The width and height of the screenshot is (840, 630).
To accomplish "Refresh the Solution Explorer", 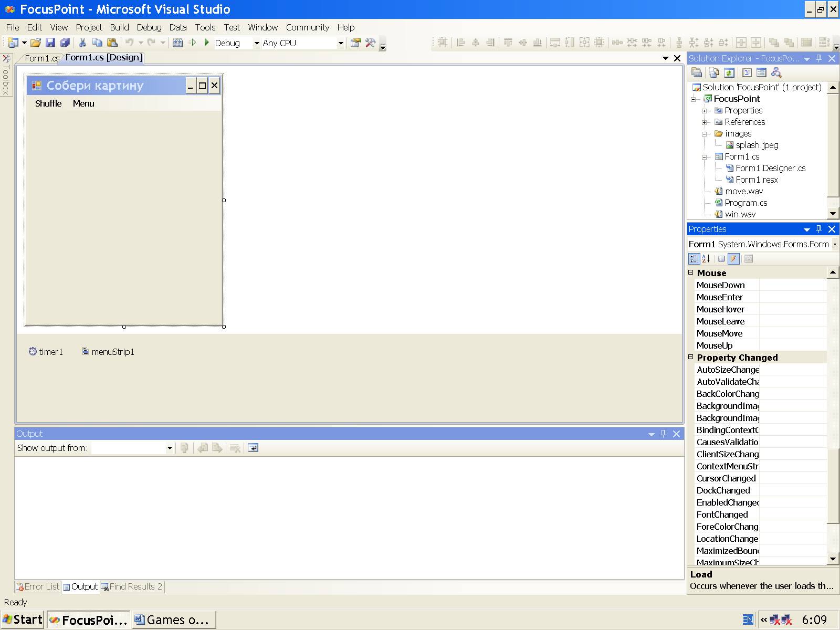I will tap(728, 72).
